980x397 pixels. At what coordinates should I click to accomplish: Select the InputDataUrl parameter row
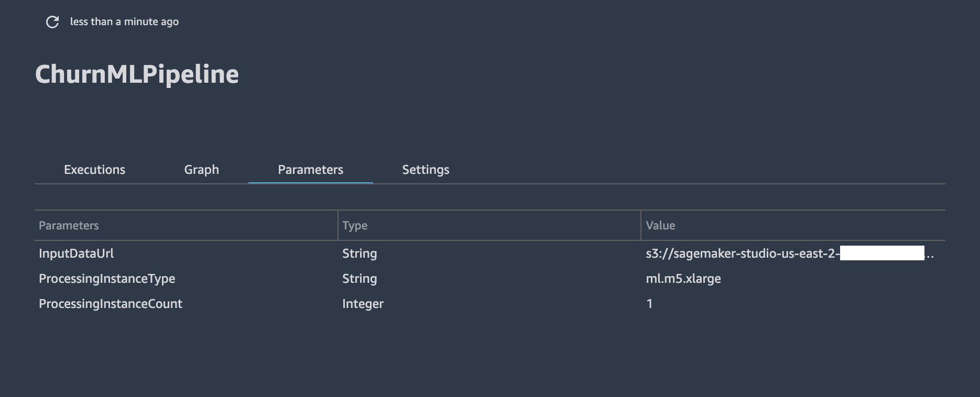tap(490, 253)
